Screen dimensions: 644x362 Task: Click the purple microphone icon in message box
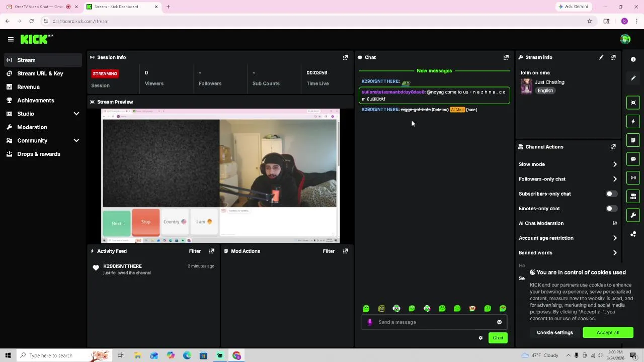pyautogui.click(x=370, y=322)
